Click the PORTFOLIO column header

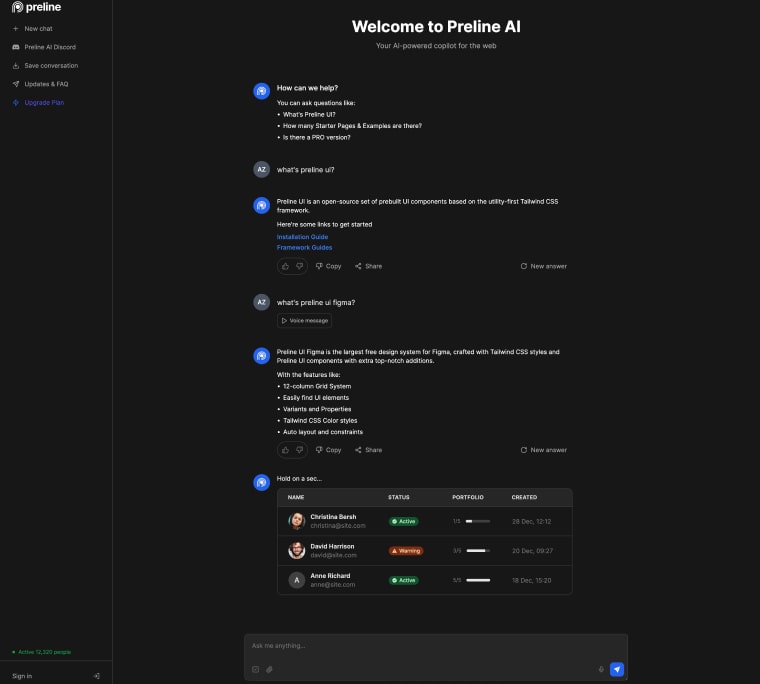click(x=468, y=497)
